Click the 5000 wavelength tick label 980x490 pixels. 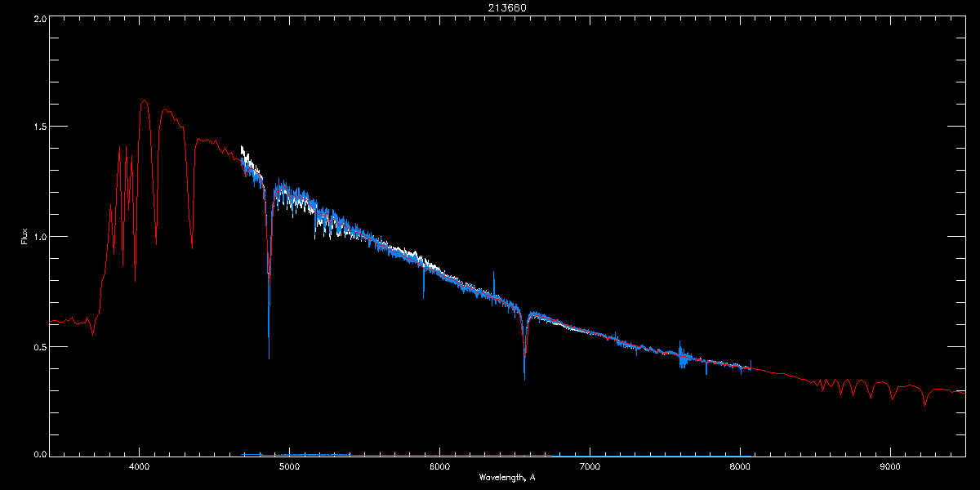pyautogui.click(x=290, y=467)
